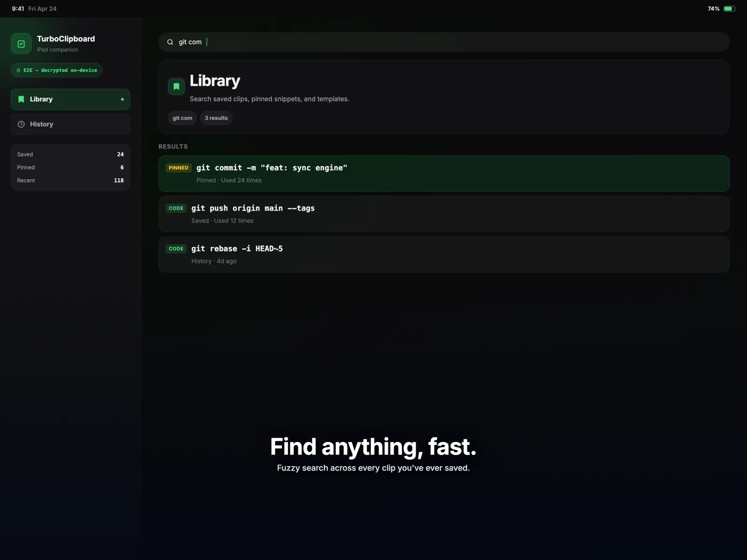Click the 'iPad companion' subtitle

tap(57, 50)
